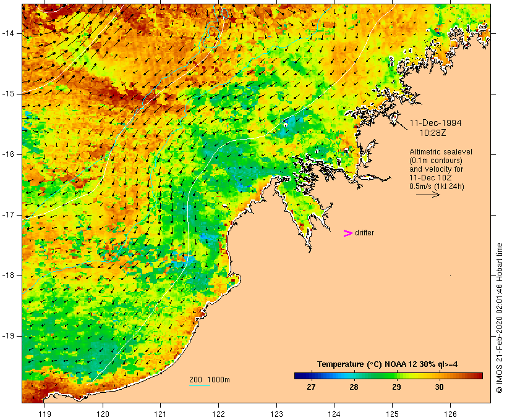Click latitude axis label '-18'
Viewport: 507px width, 420px height.
tap(8, 275)
